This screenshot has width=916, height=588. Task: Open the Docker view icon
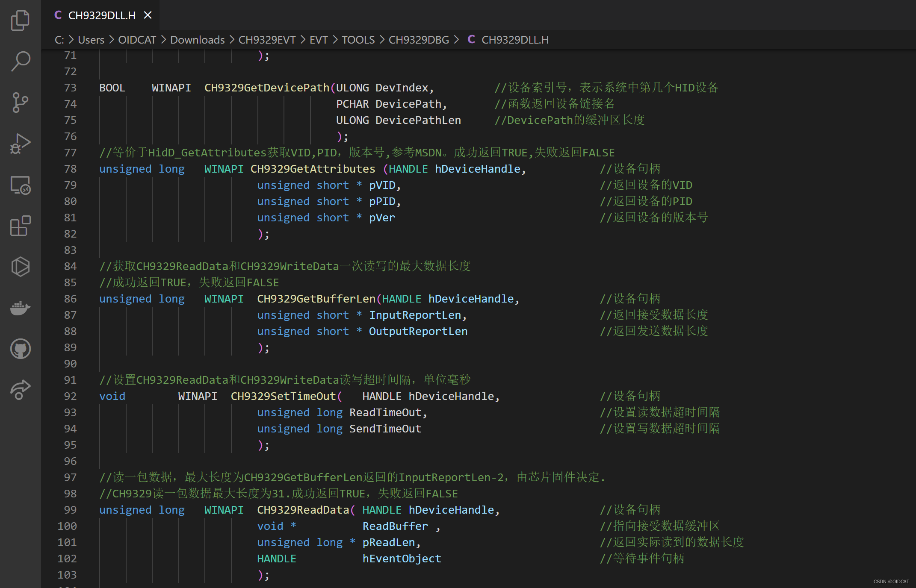(x=20, y=308)
